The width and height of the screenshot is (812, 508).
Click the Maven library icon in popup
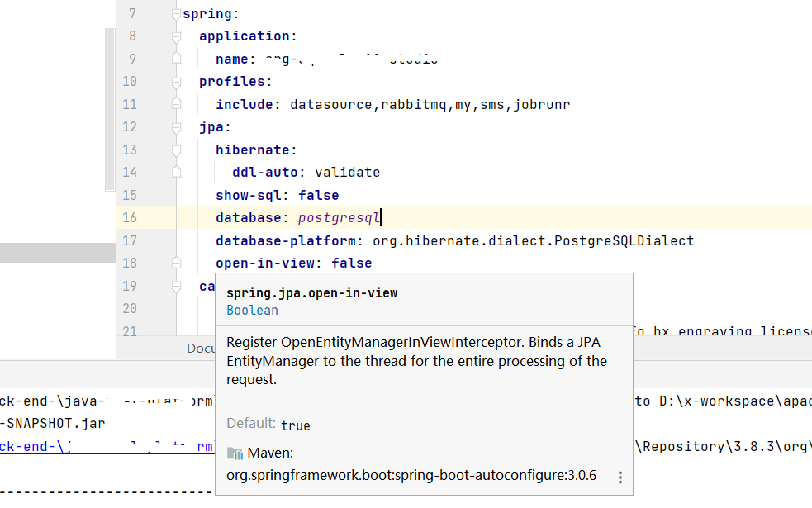pos(235,453)
